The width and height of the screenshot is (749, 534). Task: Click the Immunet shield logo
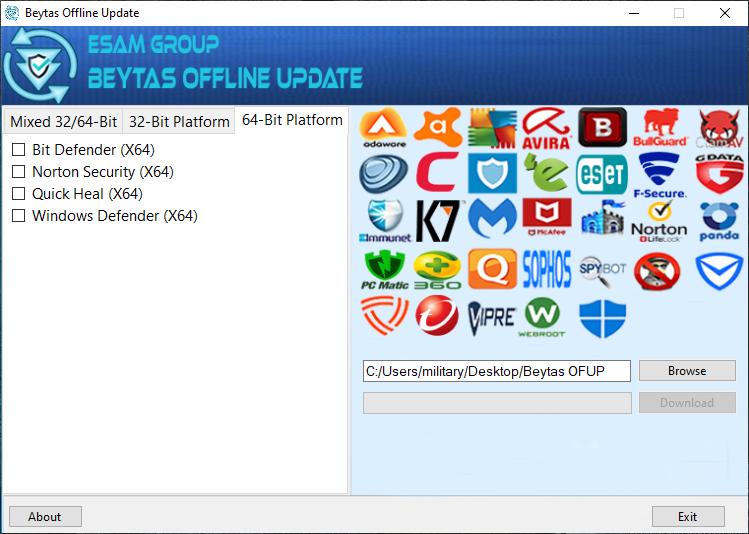pyautogui.click(x=385, y=221)
